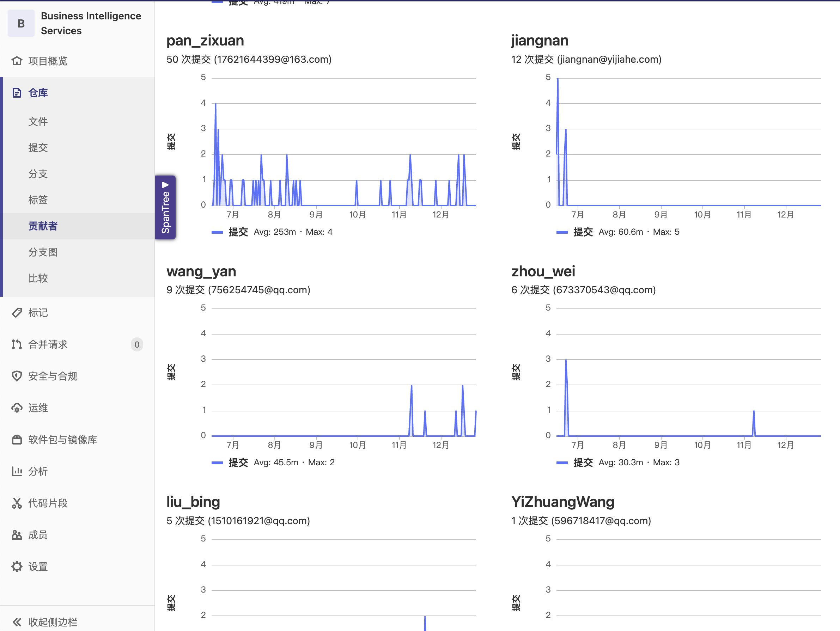Click the operations cloud gear icon
The image size is (840, 631).
point(17,408)
